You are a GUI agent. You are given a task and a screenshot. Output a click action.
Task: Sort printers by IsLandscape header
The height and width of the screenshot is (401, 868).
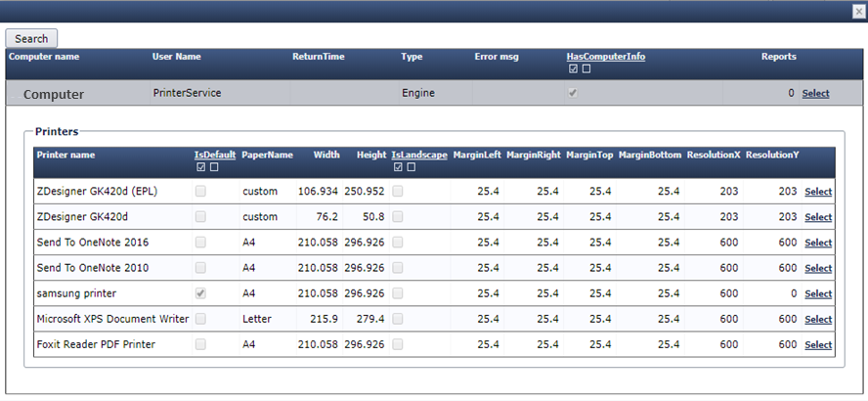click(419, 156)
